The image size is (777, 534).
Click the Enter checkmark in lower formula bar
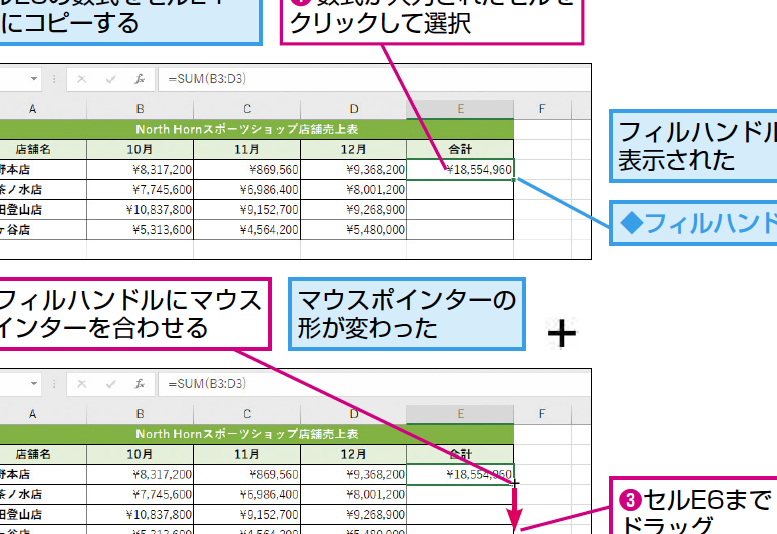click(x=111, y=384)
